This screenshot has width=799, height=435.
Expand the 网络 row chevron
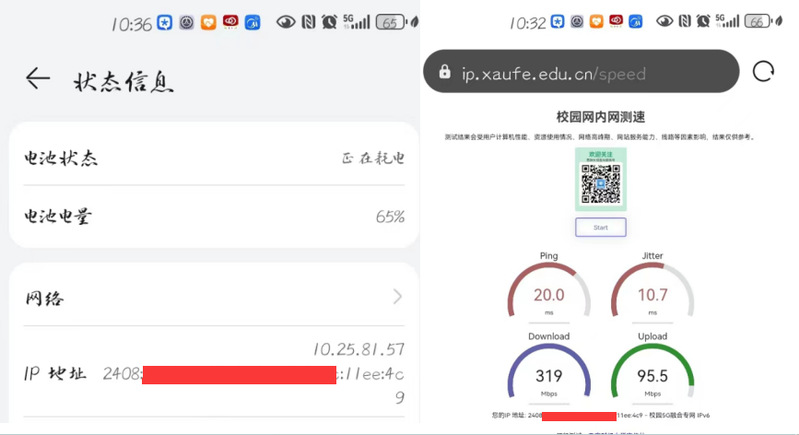point(397,296)
